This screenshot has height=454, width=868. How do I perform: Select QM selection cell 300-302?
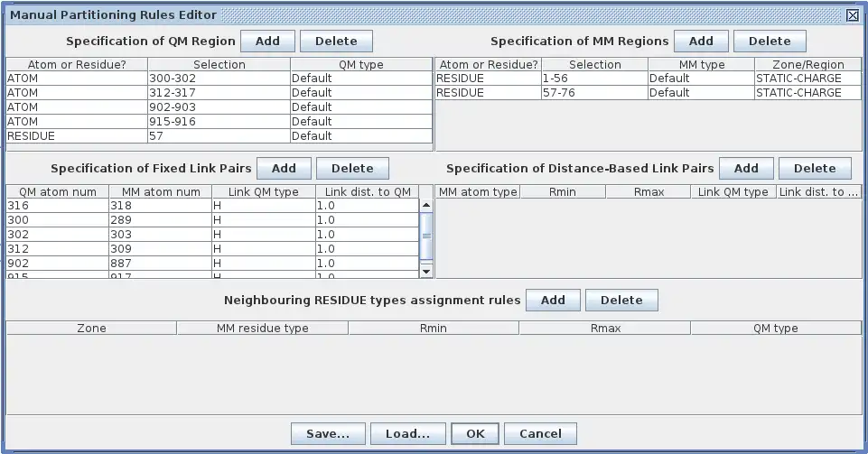coord(219,78)
